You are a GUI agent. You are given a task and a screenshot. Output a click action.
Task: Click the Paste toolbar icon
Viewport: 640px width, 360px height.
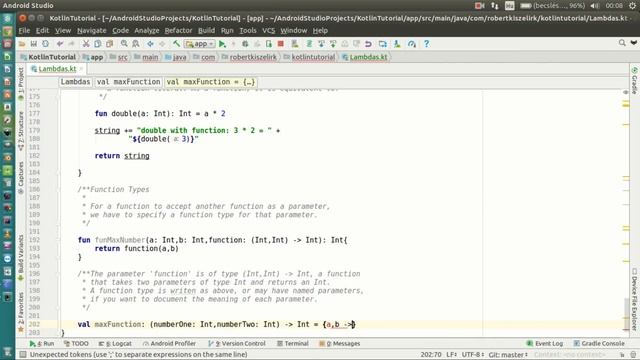pyautogui.click(x=109, y=44)
